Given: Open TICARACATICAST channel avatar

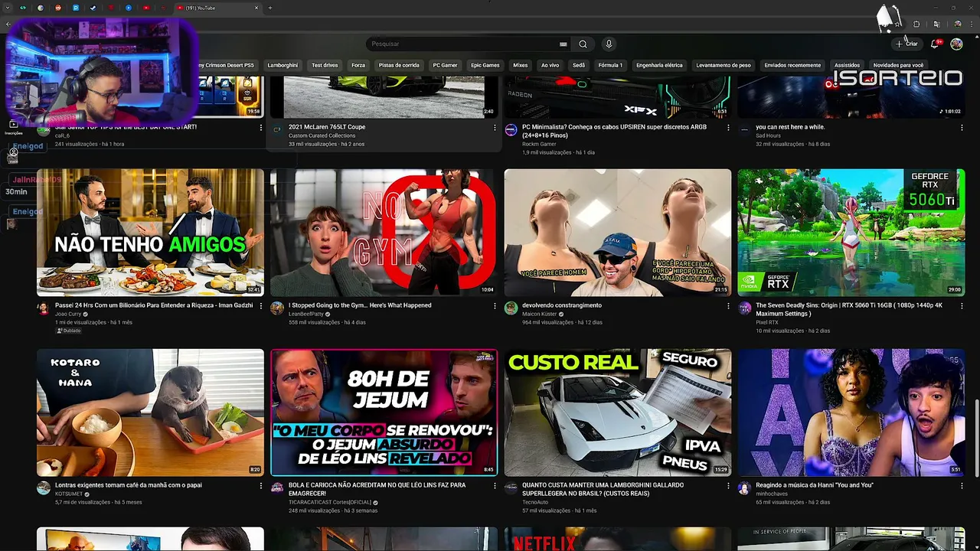Looking at the screenshot, I should pos(277,487).
